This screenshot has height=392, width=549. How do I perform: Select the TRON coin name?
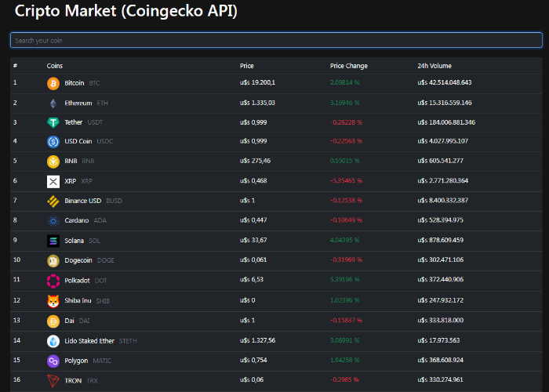(x=73, y=380)
